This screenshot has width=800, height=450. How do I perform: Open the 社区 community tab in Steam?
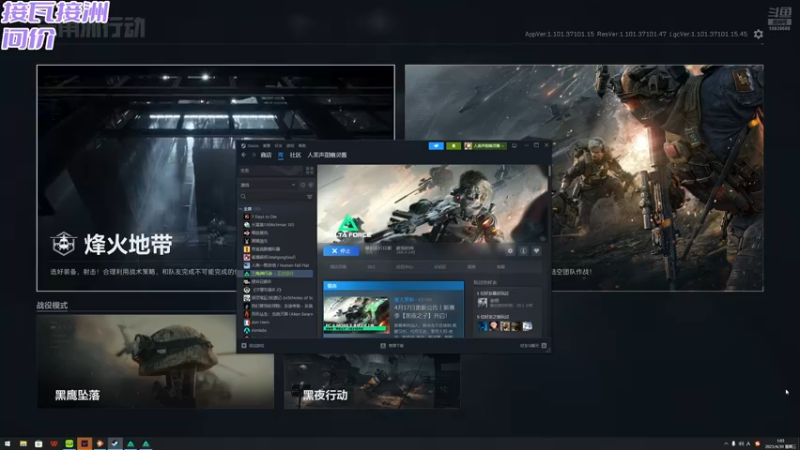click(295, 155)
